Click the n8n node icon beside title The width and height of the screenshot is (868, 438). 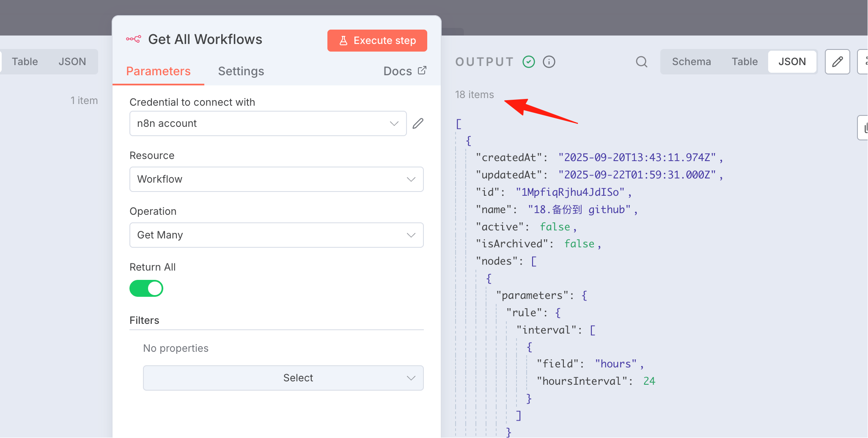pos(134,39)
